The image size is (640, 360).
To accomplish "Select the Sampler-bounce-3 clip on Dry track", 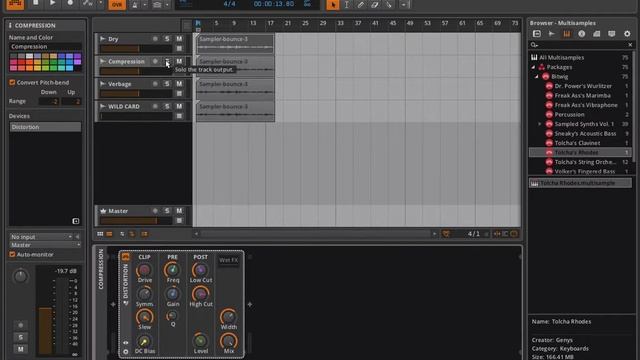I will [x=235, y=43].
